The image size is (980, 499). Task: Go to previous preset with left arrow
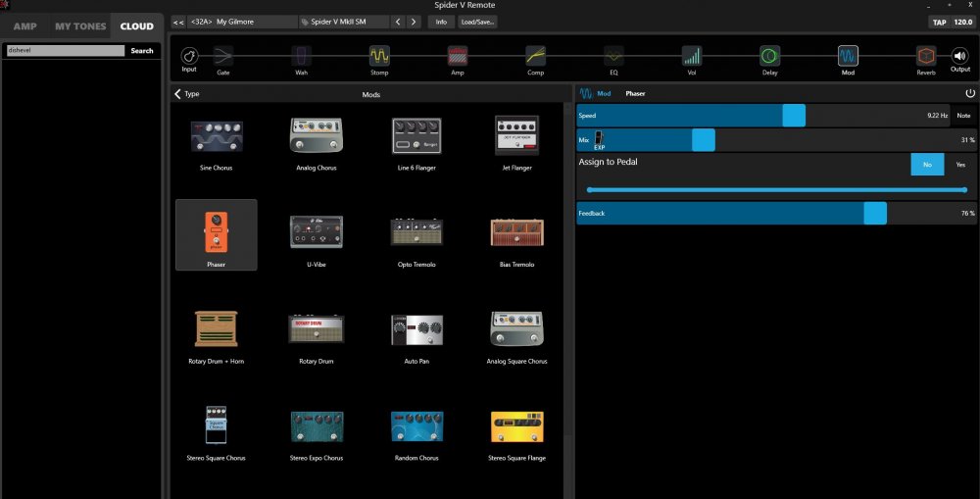click(398, 22)
